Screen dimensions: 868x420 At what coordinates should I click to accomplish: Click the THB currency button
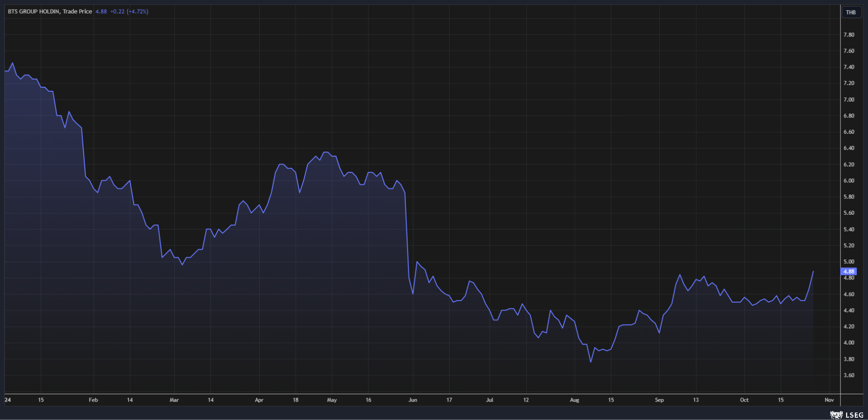pos(851,12)
